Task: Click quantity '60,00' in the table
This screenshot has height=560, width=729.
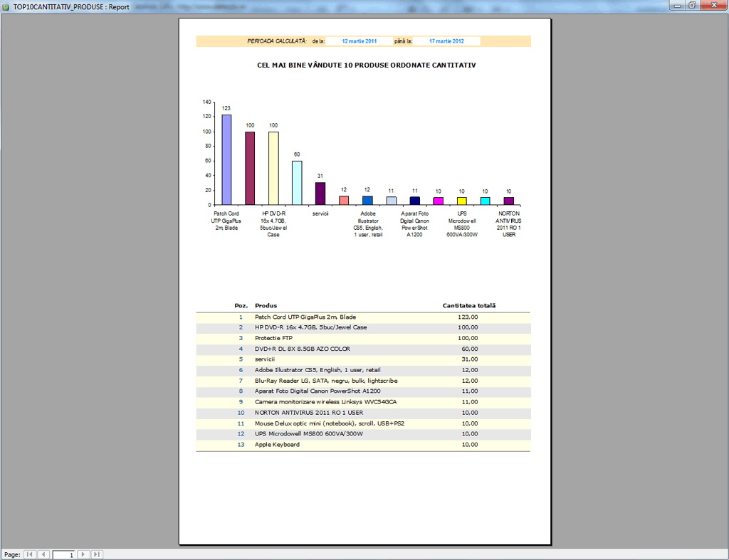Action: point(470,349)
